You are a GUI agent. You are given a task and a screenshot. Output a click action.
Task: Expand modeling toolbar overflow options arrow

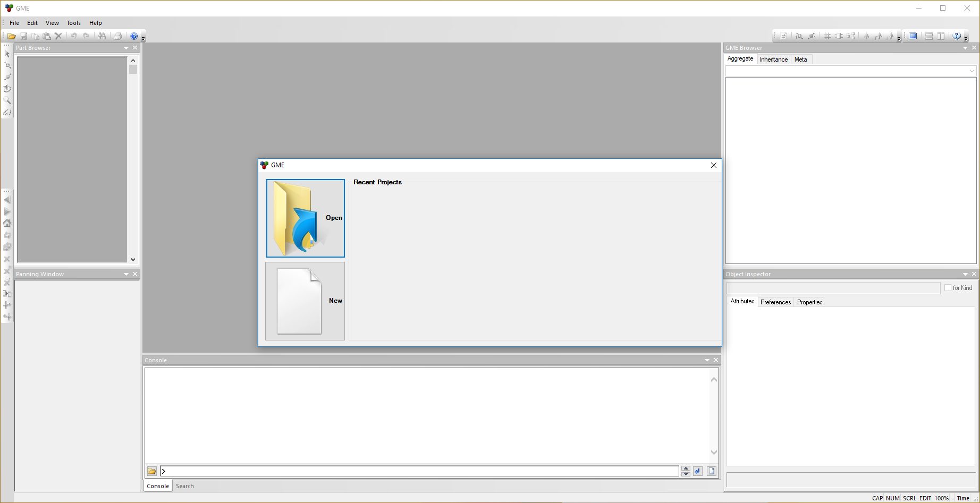[899, 39]
